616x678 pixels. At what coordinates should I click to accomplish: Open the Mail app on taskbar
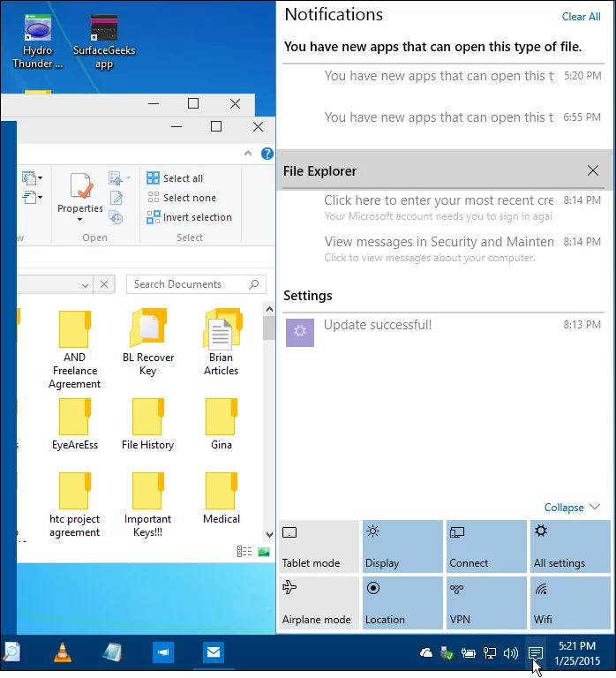pyautogui.click(x=213, y=653)
